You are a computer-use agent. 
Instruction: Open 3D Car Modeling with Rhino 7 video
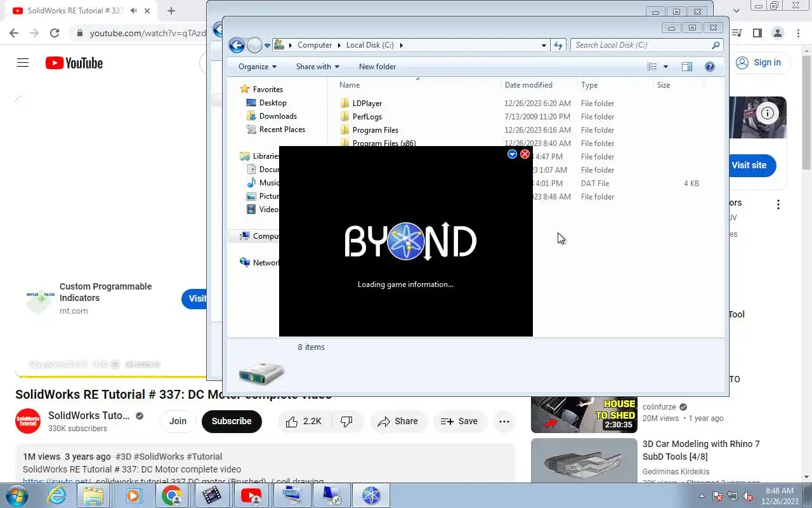701,450
